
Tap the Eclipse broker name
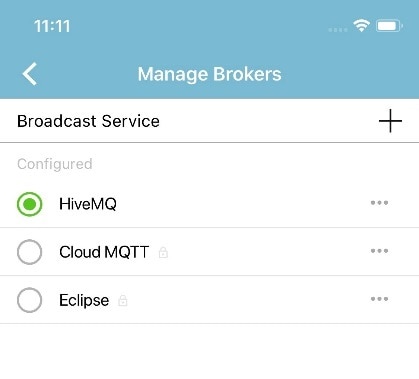(x=84, y=300)
